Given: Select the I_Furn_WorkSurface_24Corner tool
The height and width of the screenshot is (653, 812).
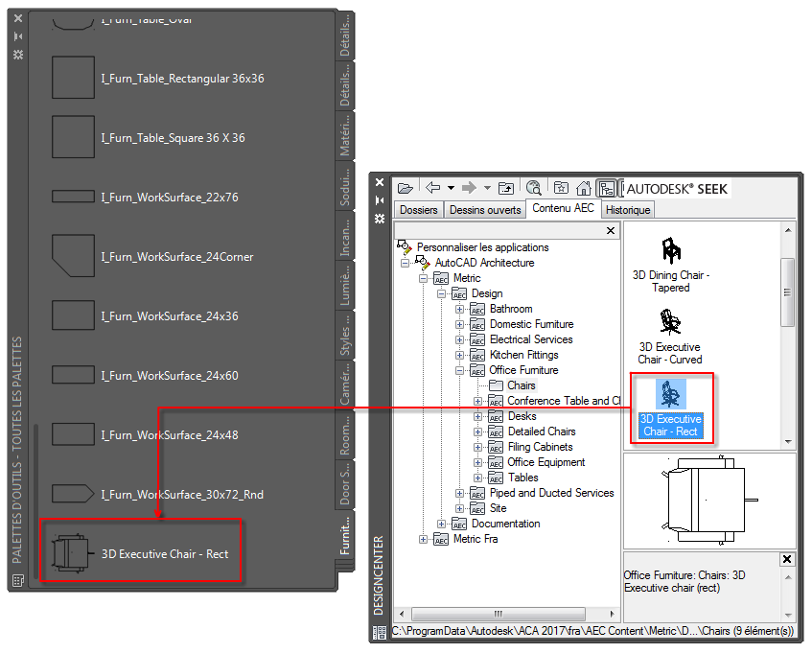Looking at the screenshot, I should point(152,256).
